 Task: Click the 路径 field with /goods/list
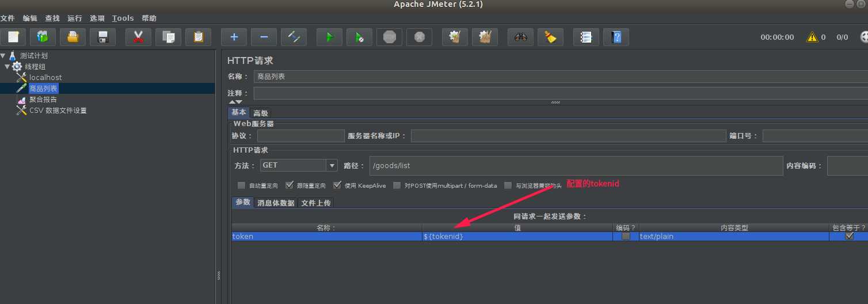[x=576, y=165]
